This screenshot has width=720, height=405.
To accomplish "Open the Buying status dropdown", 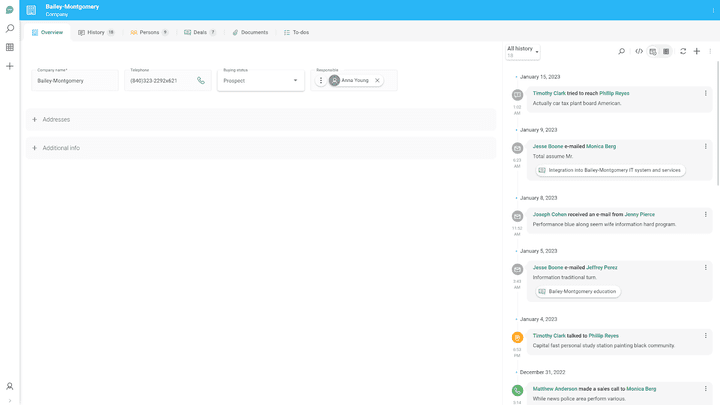I will click(260, 80).
